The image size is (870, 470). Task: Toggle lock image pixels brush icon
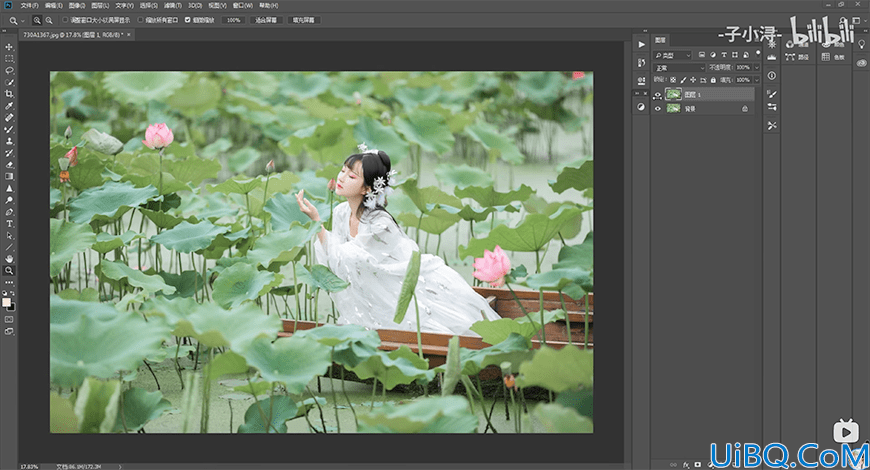(x=683, y=80)
